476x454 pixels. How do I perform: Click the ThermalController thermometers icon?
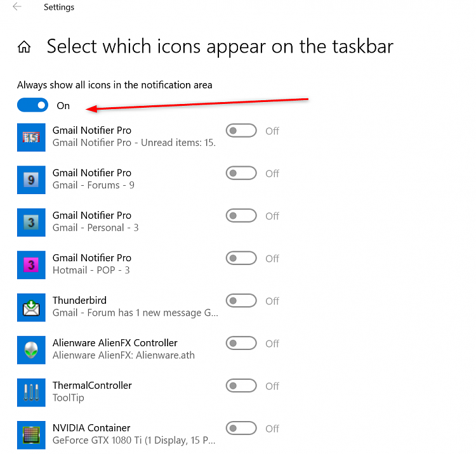(31, 392)
